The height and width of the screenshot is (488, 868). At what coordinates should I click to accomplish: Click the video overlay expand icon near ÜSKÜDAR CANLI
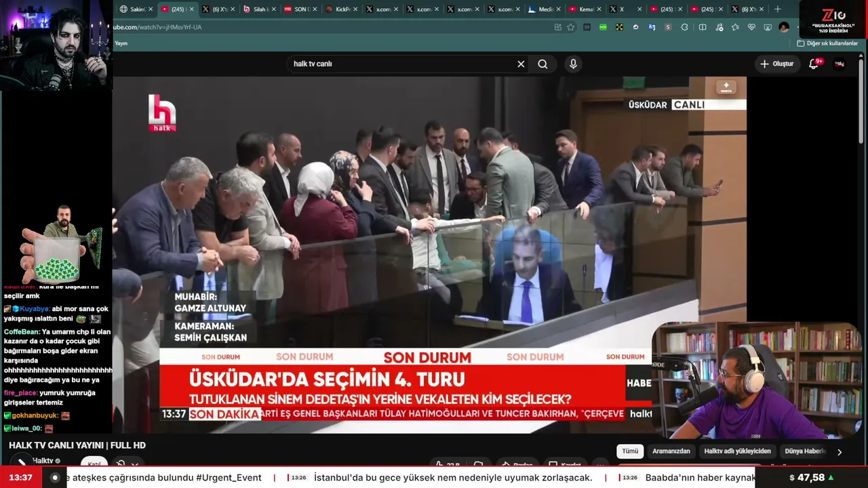[x=726, y=87]
